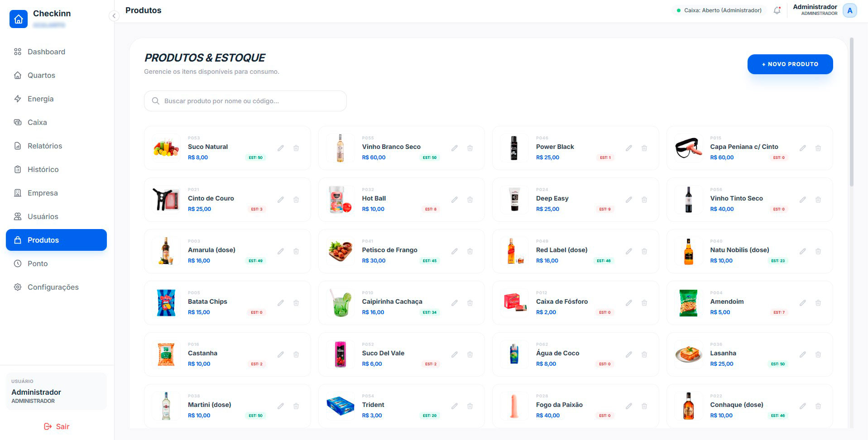Click the edit pencil for Suco Natural
Image resolution: width=868 pixels, height=440 pixels.
point(281,148)
